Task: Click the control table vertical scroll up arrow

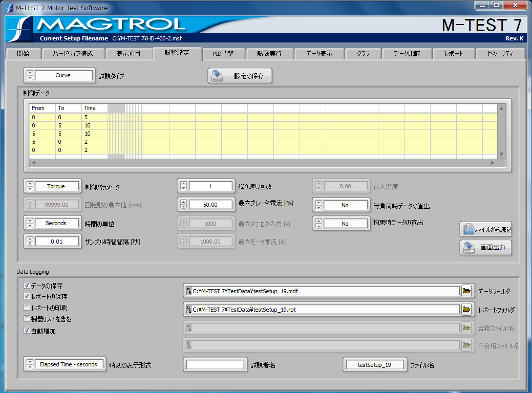Action: click(x=501, y=108)
